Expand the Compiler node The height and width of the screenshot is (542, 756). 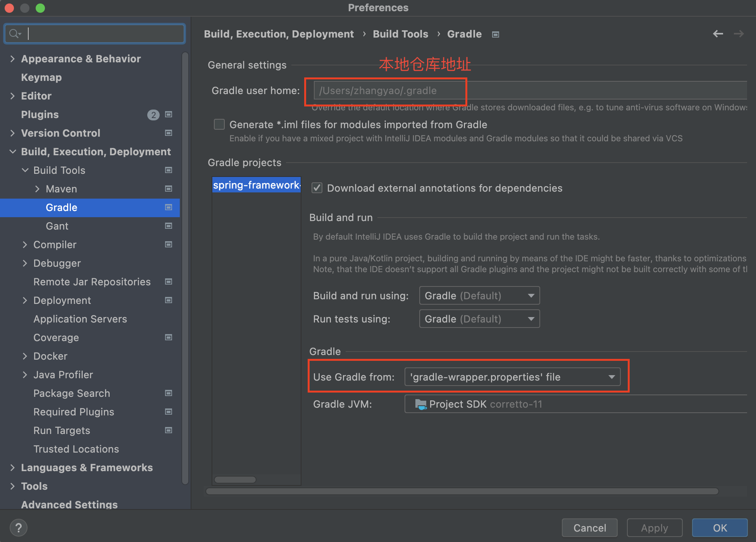[x=25, y=245]
